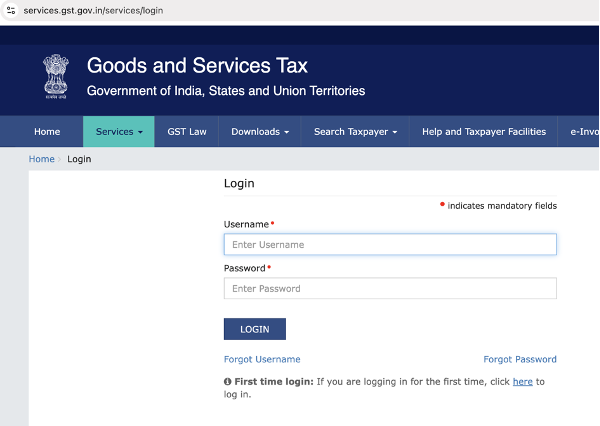Click the Home breadcrumb link
600x426 pixels.
[x=41, y=159]
